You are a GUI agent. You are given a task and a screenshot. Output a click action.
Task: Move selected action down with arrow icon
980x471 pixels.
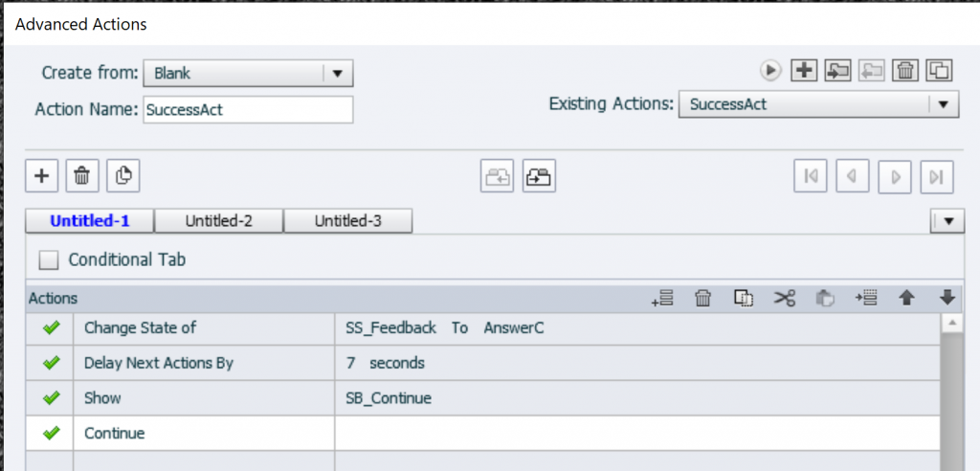pyautogui.click(x=947, y=299)
